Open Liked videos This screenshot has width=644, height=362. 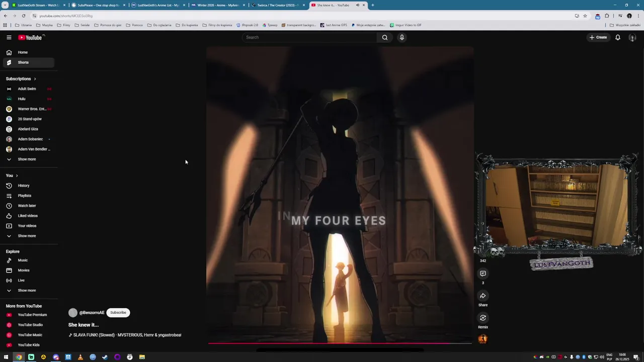[x=28, y=216]
